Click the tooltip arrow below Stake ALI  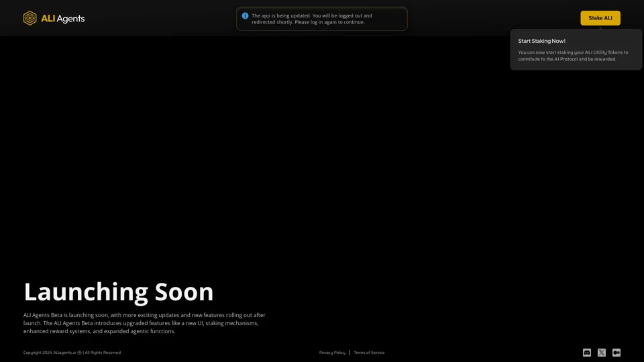click(x=600, y=28)
